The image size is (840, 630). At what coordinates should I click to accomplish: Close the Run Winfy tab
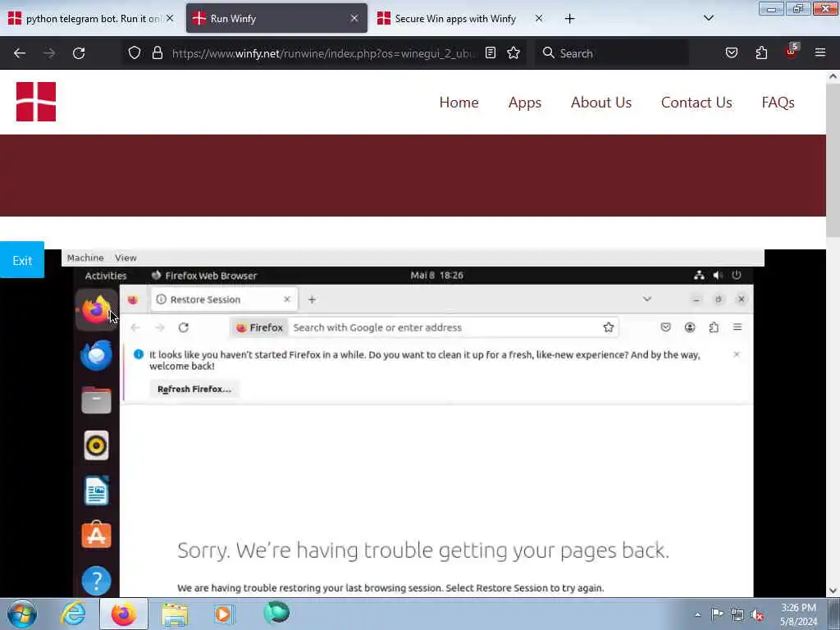coord(354,19)
